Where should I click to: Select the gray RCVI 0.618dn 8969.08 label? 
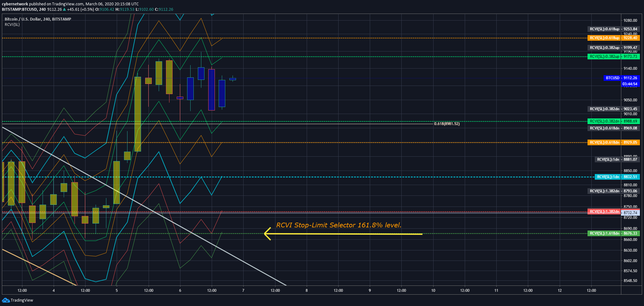click(x=613, y=128)
